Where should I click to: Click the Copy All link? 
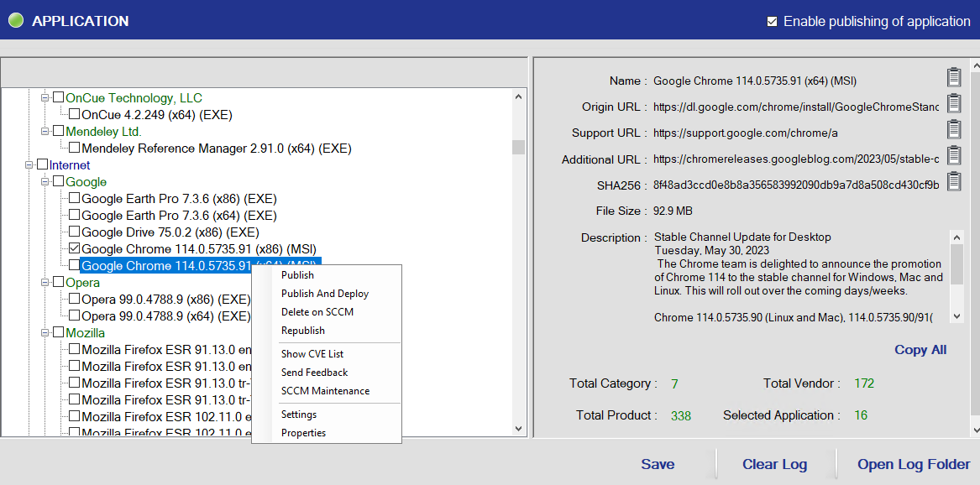click(x=920, y=350)
